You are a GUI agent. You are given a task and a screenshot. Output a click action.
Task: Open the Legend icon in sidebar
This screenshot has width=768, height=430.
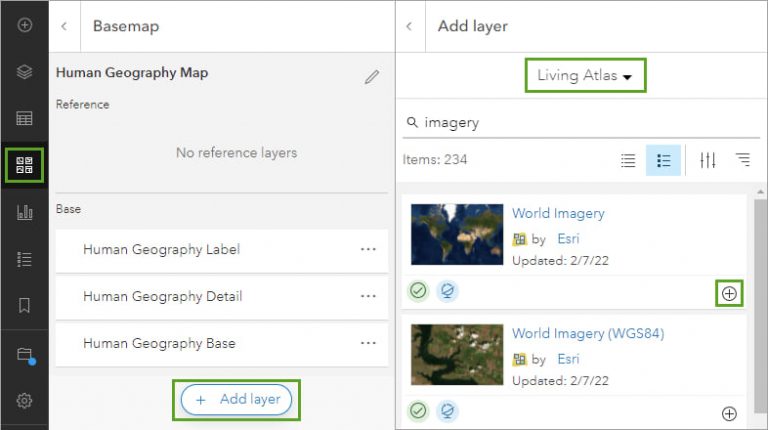click(25, 259)
